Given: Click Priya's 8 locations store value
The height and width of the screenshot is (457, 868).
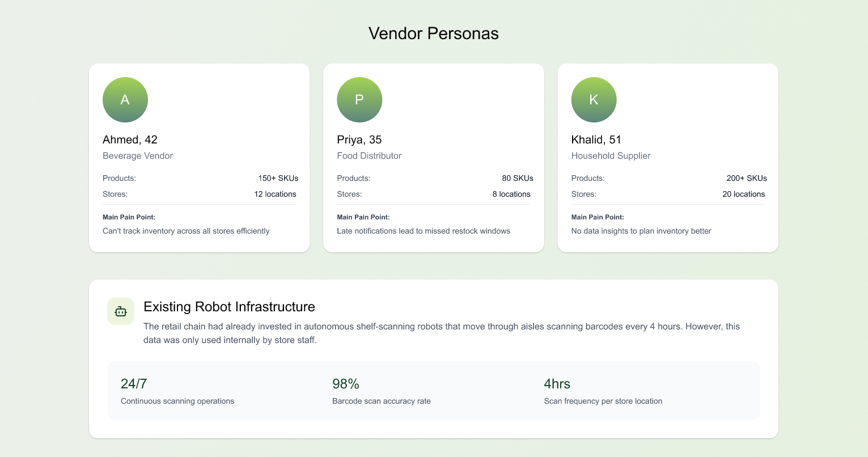Looking at the screenshot, I should (x=511, y=194).
